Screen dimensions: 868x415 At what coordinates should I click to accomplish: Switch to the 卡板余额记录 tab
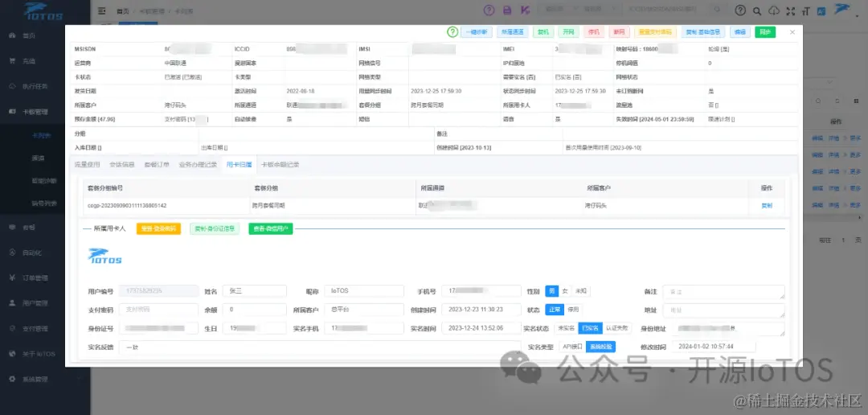280,165
